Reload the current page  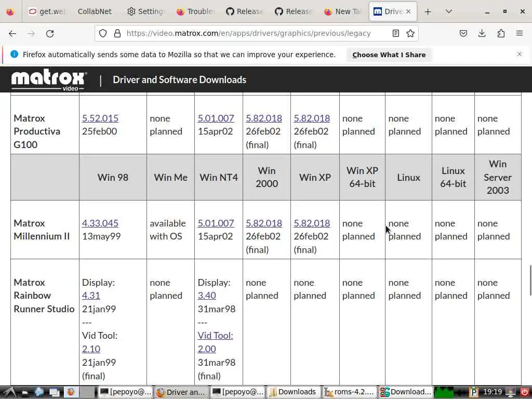(50, 33)
